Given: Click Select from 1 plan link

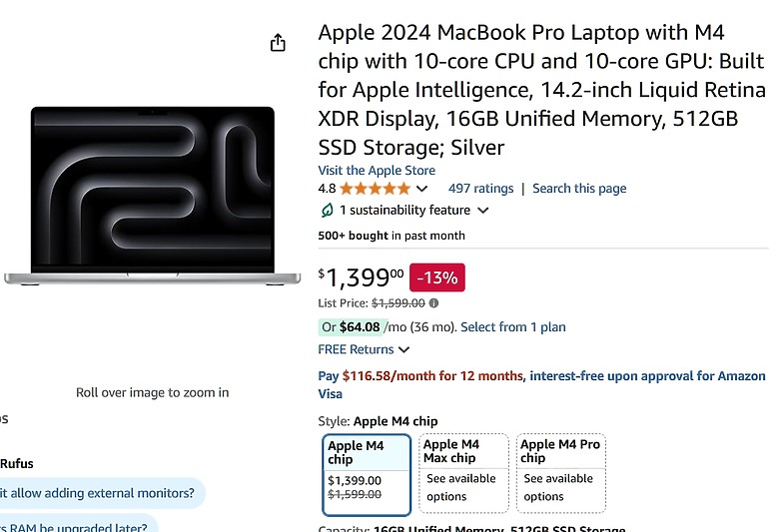Looking at the screenshot, I should tap(513, 327).
